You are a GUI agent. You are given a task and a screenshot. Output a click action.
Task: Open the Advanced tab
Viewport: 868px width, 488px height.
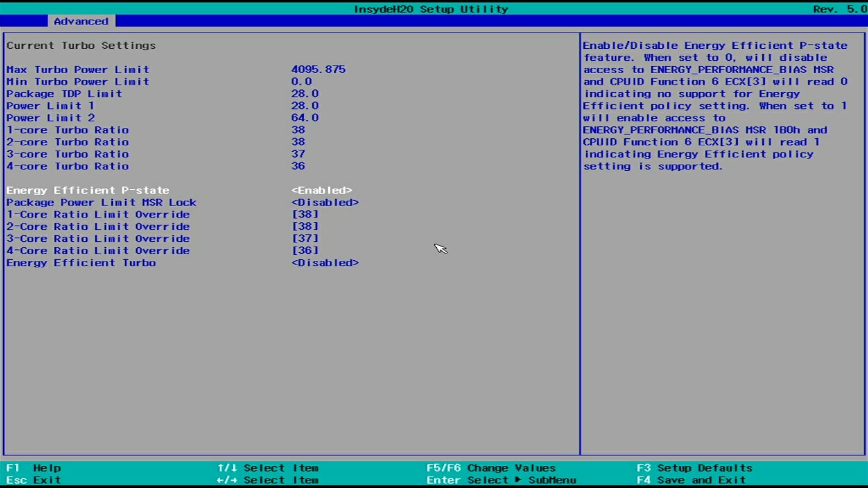[81, 21]
